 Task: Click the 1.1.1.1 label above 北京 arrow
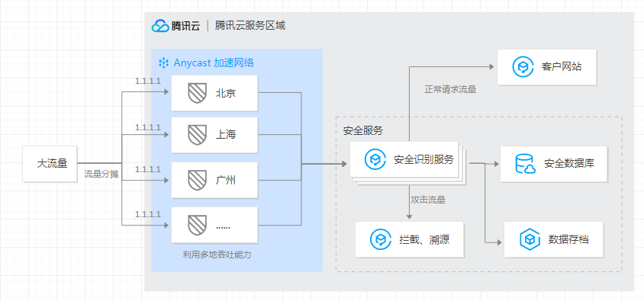[148, 82]
